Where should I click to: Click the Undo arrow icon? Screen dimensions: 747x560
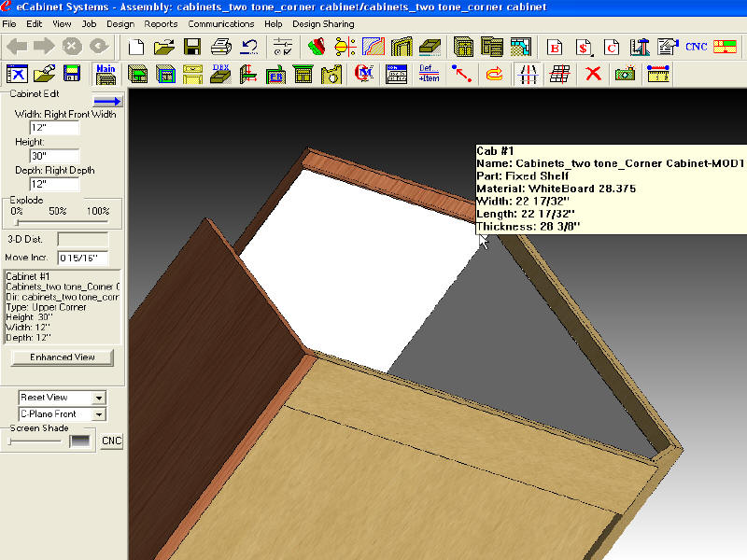[249, 47]
